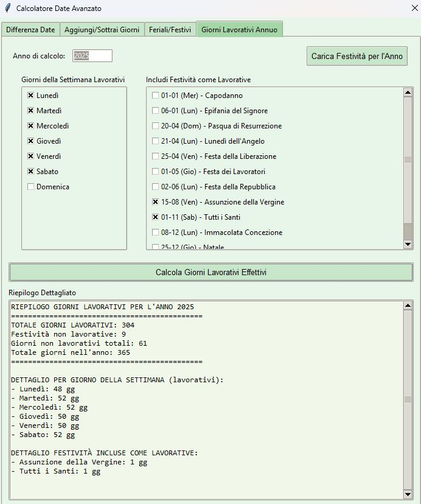Include Festa della Liberazione as working
The width and height of the screenshot is (421, 504).
click(x=155, y=156)
